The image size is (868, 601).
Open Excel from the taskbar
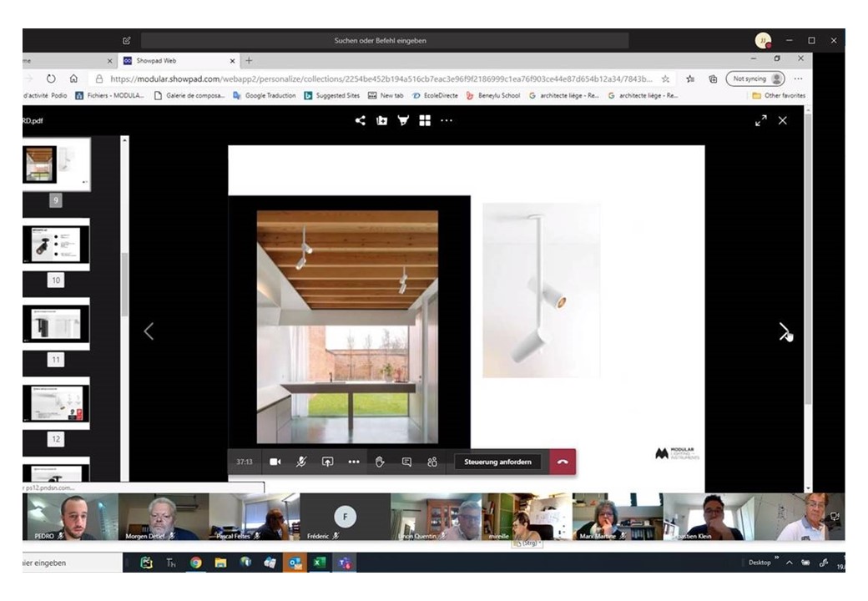pyautogui.click(x=319, y=563)
